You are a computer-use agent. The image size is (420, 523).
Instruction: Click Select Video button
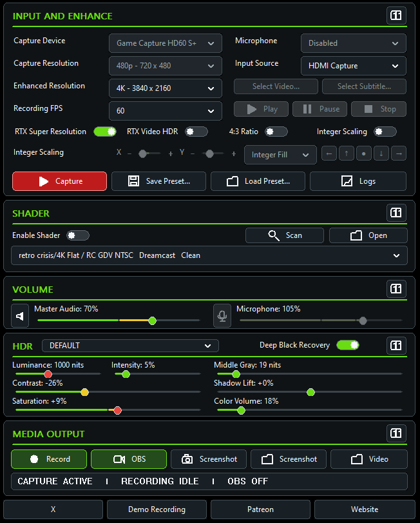(x=276, y=86)
